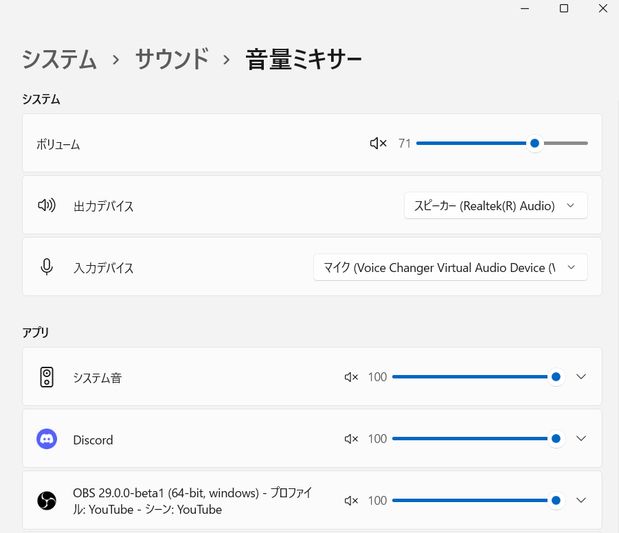Image resolution: width=619 pixels, height=533 pixels.
Task: Click the 出力デバイス speaker icon
Action: click(47, 205)
